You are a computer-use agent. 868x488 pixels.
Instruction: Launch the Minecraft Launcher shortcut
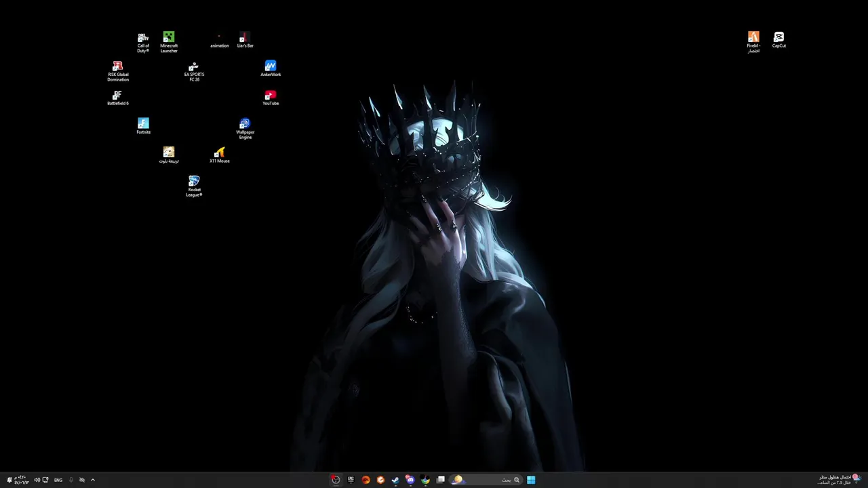[x=169, y=42]
